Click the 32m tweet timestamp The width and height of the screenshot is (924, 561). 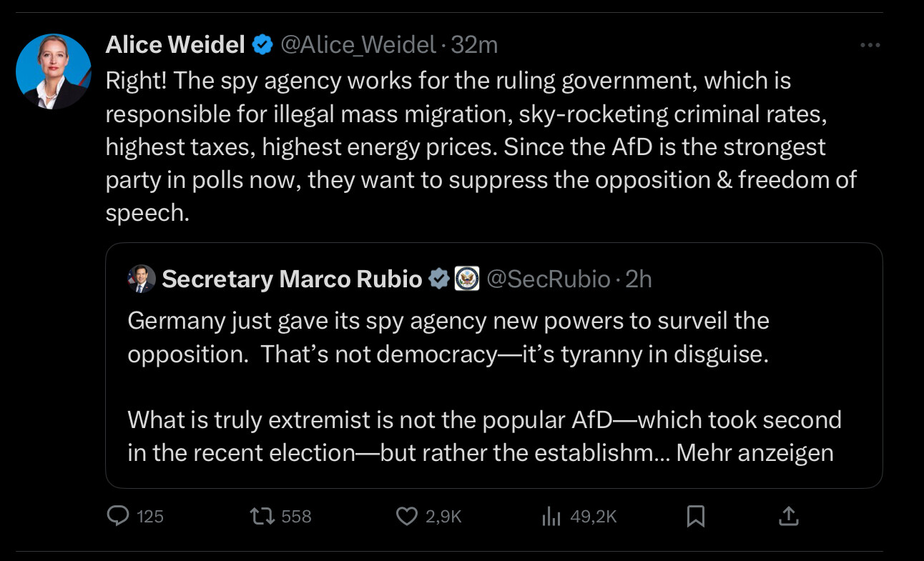click(x=475, y=46)
